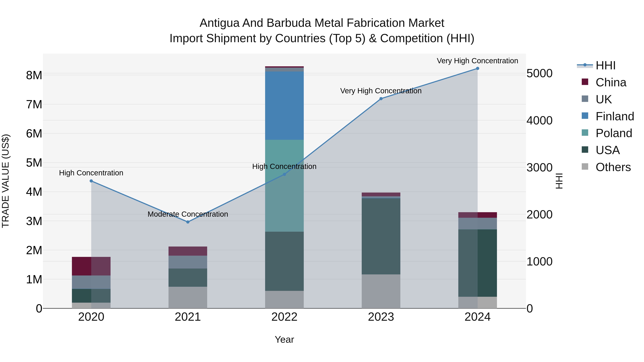Image resolution: width=644 pixels, height=362 pixels.
Task: Click the right-side 'HHI' axis title
Action: click(x=559, y=181)
